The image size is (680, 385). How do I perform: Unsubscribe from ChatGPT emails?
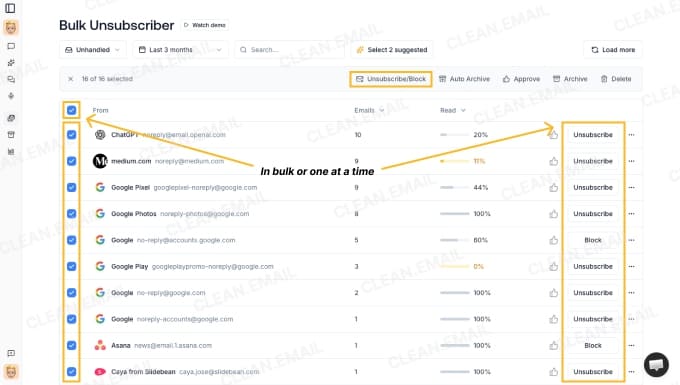593,135
